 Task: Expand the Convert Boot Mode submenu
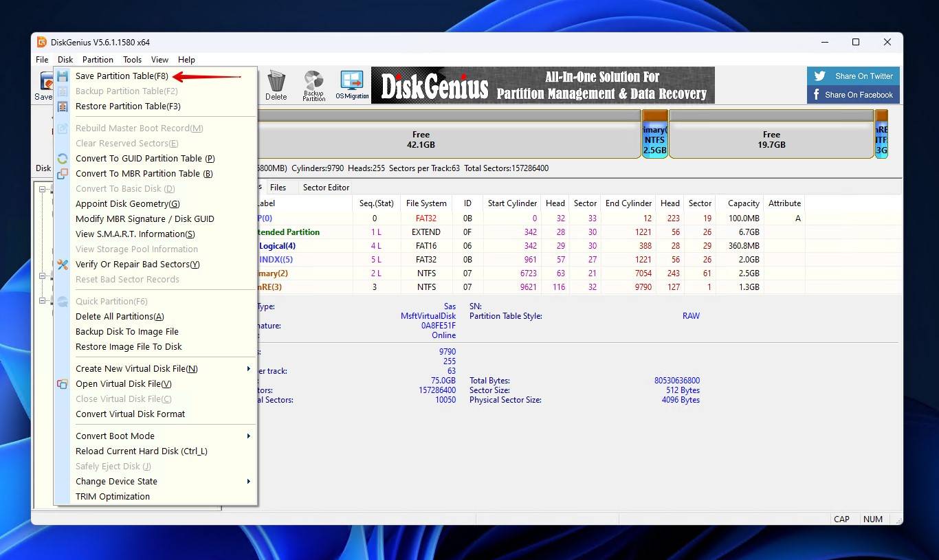(249, 436)
